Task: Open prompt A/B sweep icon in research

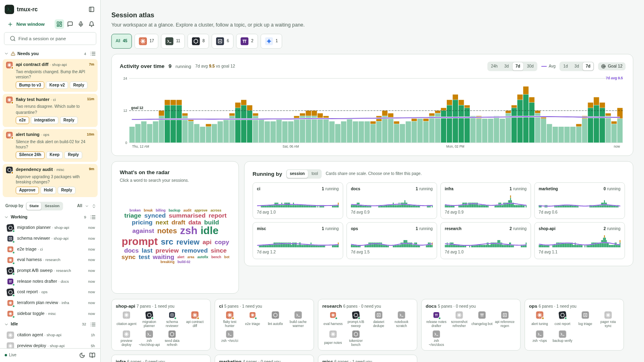Action: tap(356, 315)
